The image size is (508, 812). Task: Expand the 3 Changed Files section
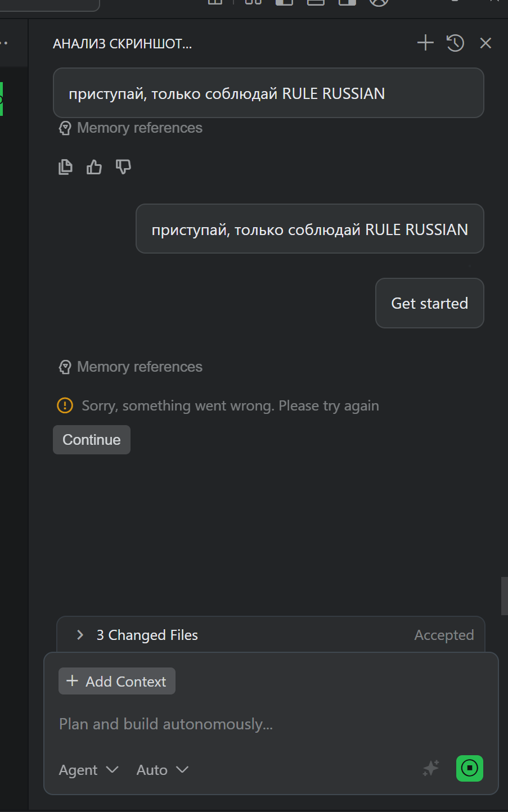coord(80,635)
